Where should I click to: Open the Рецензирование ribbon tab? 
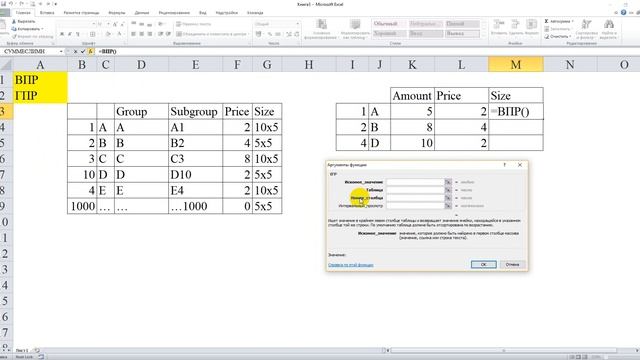point(174,13)
